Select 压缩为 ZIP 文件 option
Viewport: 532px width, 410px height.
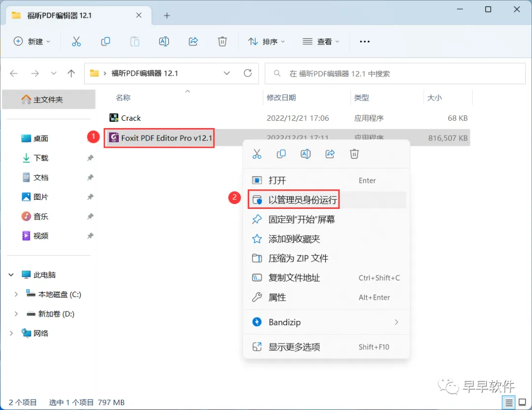point(327,258)
